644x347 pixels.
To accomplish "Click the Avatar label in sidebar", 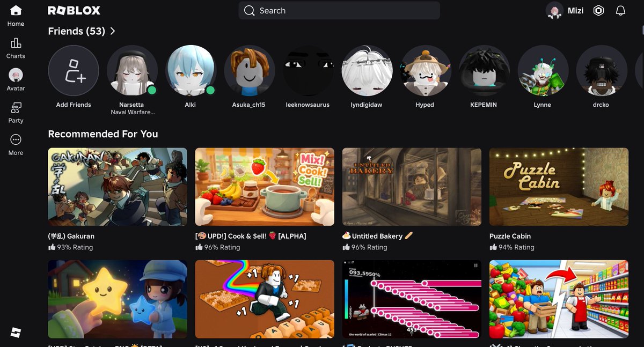I will (x=16, y=88).
